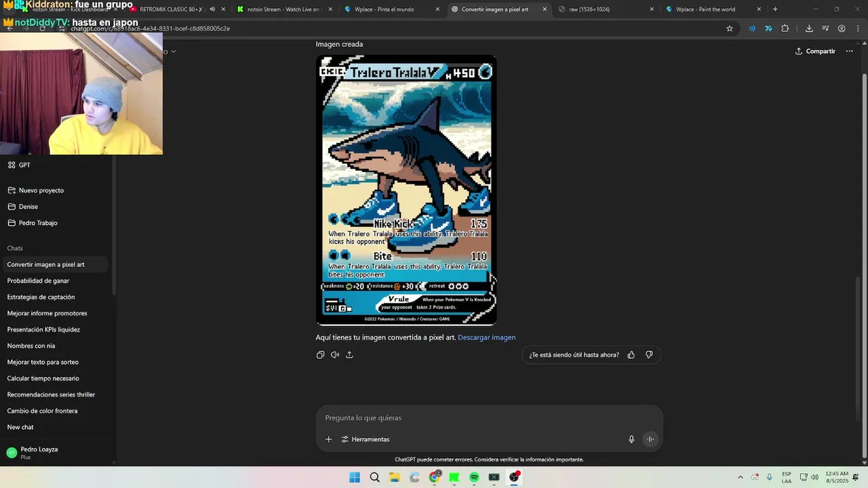Image resolution: width=868 pixels, height=488 pixels.
Task: Open the volume control in system tray
Action: coord(814,477)
